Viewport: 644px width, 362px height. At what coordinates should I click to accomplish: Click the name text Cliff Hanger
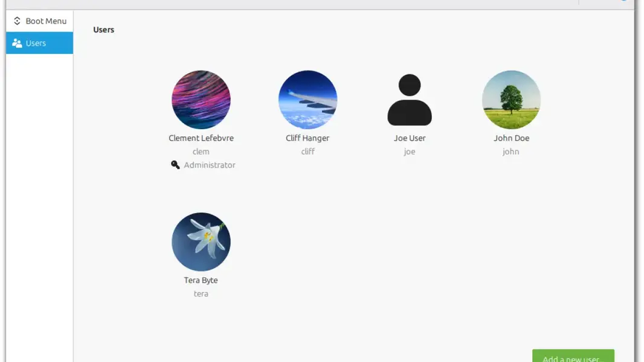pos(308,138)
